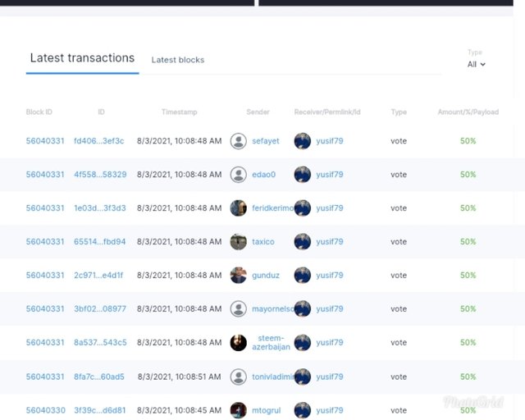Click yusif79 avatar in taxico row
This screenshot has width=525, height=420.
[x=303, y=241]
